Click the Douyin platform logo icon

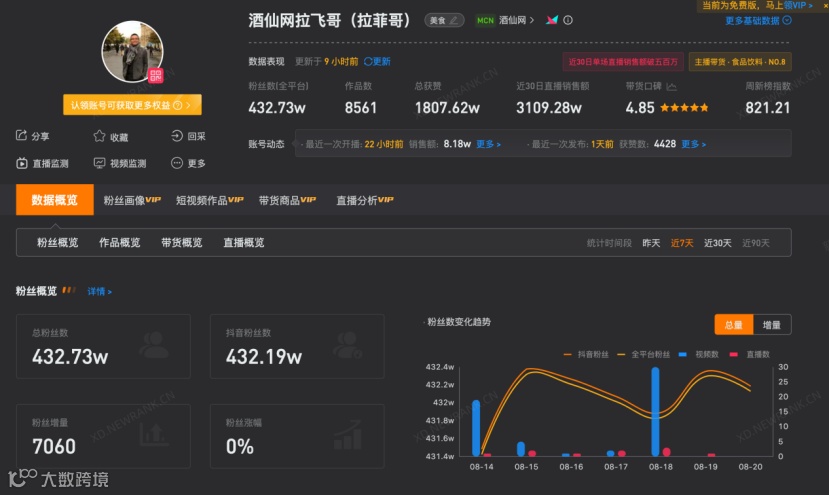(552, 20)
